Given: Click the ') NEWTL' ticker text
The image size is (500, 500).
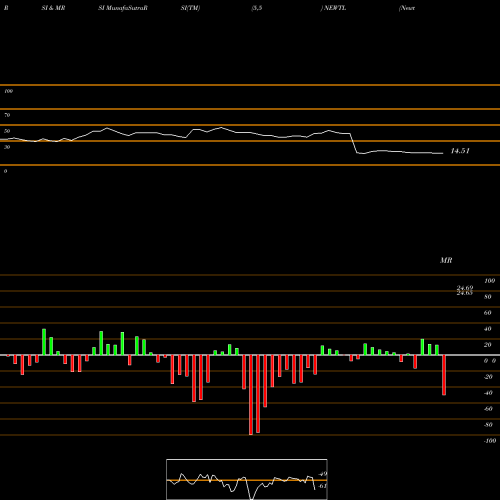Looking at the screenshot, I should coord(333,8).
